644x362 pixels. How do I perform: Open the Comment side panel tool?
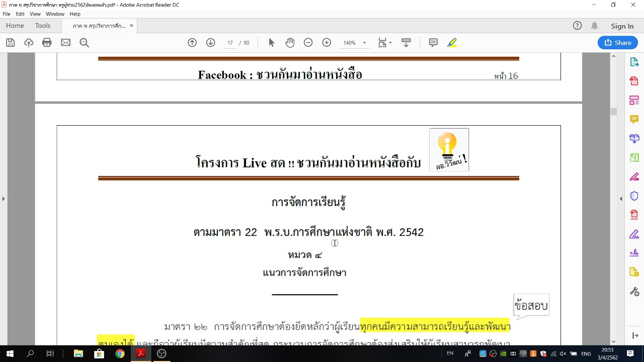634,119
